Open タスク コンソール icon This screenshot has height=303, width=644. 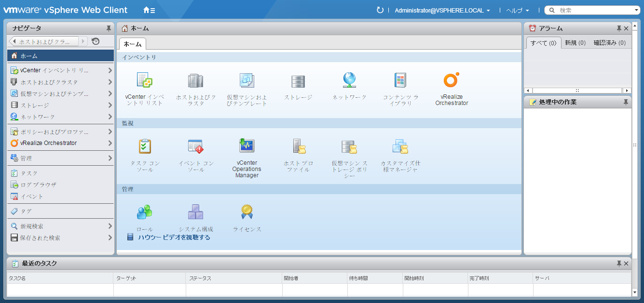[x=145, y=146]
